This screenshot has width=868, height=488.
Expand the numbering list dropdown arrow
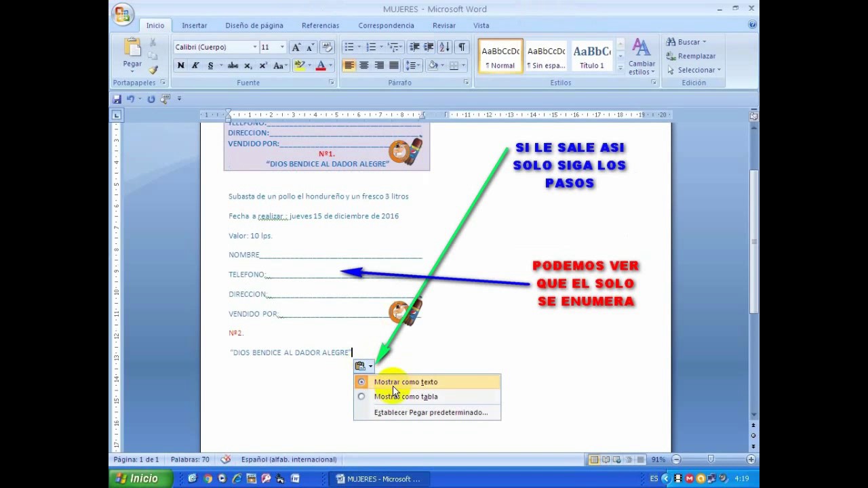point(381,47)
